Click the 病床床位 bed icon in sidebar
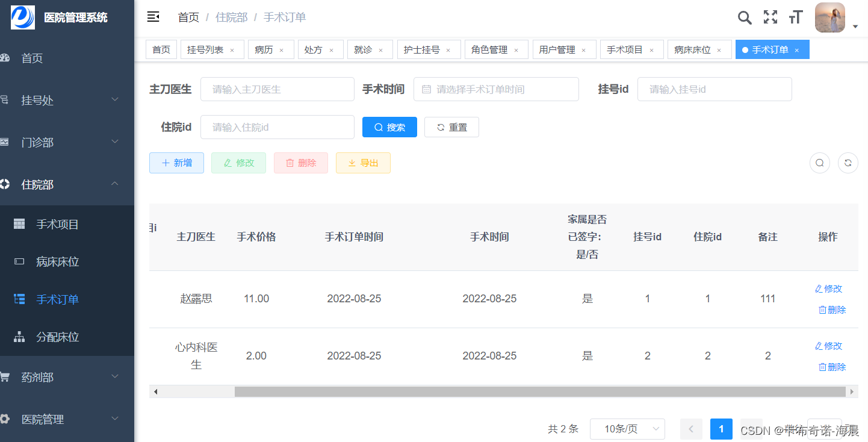Image resolution: width=868 pixels, height=442 pixels. click(x=19, y=261)
